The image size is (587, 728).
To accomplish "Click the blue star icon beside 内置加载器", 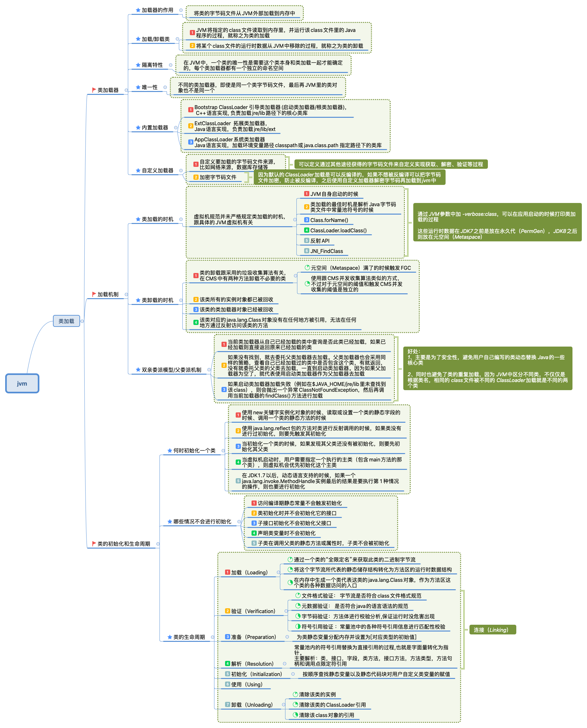I will click(138, 127).
